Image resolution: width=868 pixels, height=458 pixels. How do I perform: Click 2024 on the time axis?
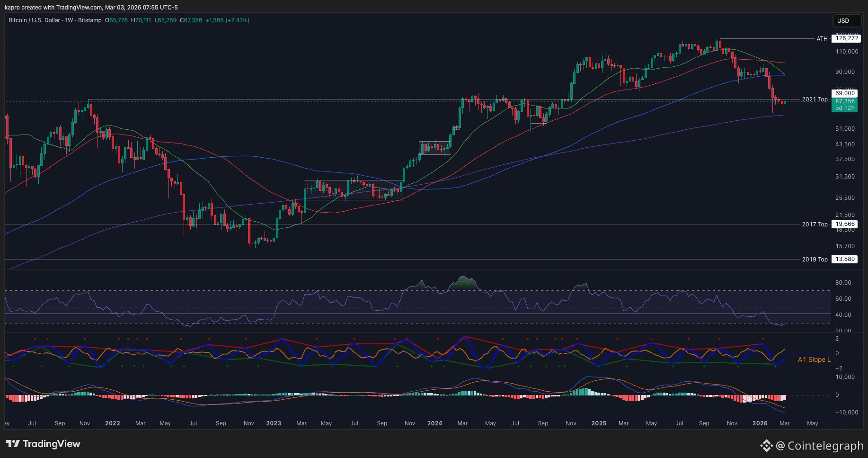[434, 423]
